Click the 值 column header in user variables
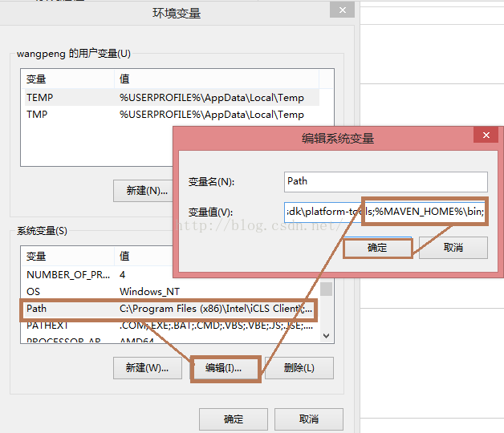The width and height of the screenshot is (504, 433). [217, 79]
